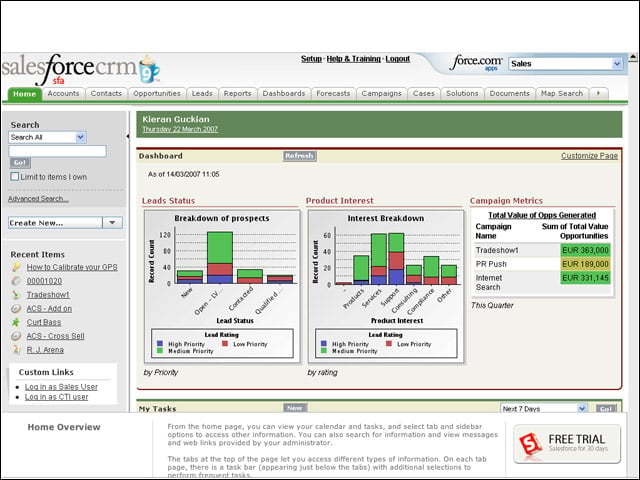Open the ACS - Cross Sell link
Image resolution: width=640 pixels, height=480 pixels.
point(56,336)
